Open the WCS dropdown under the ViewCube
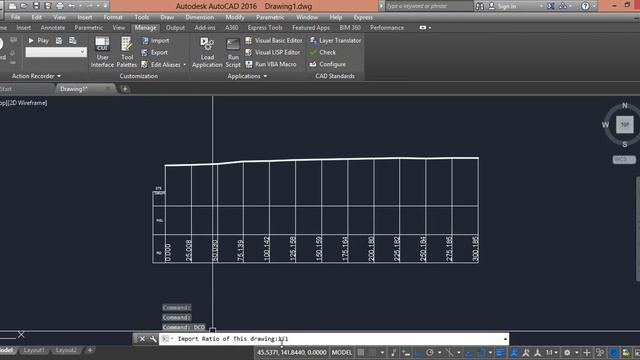Screen dimensions: 640x360 [x=624, y=159]
